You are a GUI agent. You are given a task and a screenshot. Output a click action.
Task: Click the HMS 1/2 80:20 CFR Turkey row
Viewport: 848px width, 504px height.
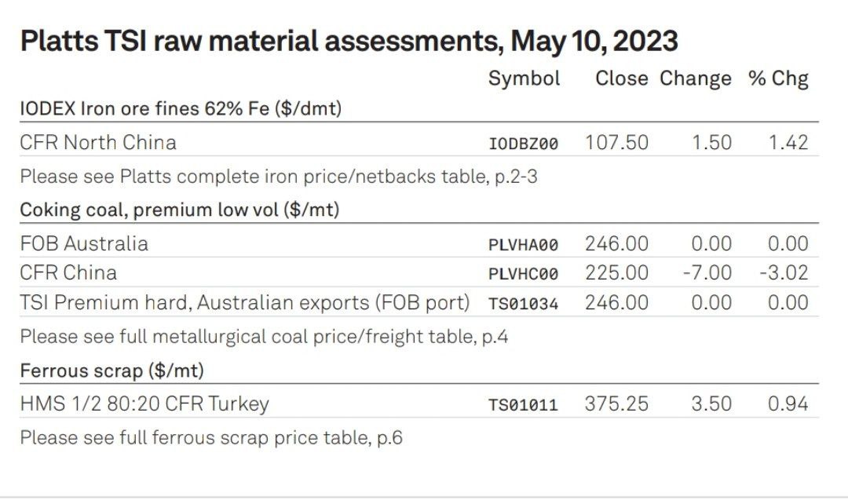[x=419, y=404]
